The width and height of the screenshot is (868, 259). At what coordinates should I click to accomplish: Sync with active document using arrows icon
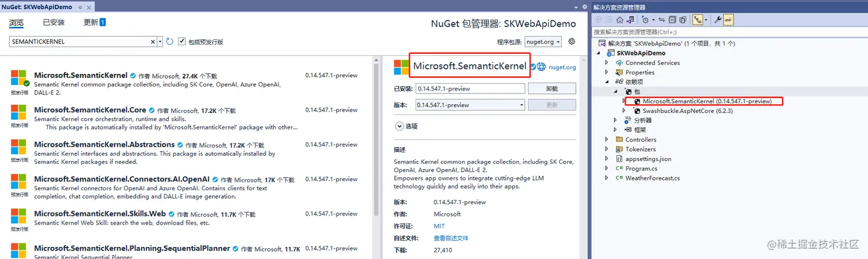tap(662, 19)
